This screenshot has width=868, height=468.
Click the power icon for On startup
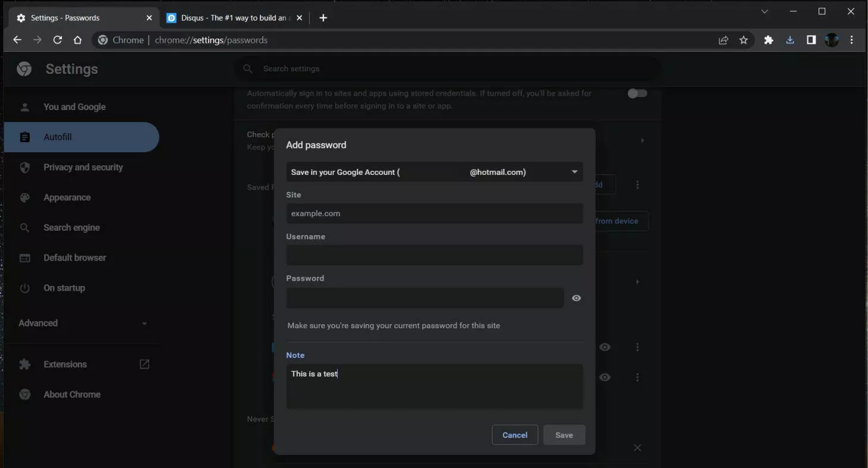tap(24, 288)
